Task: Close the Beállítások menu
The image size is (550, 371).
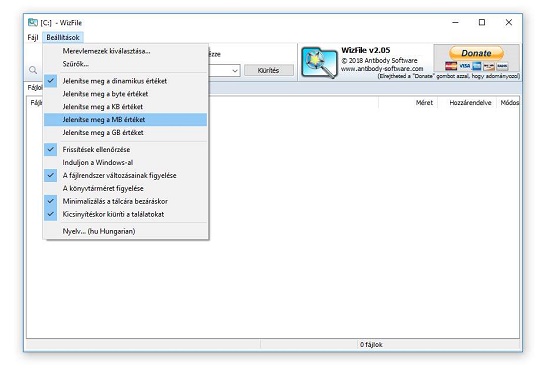Action: [x=63, y=38]
